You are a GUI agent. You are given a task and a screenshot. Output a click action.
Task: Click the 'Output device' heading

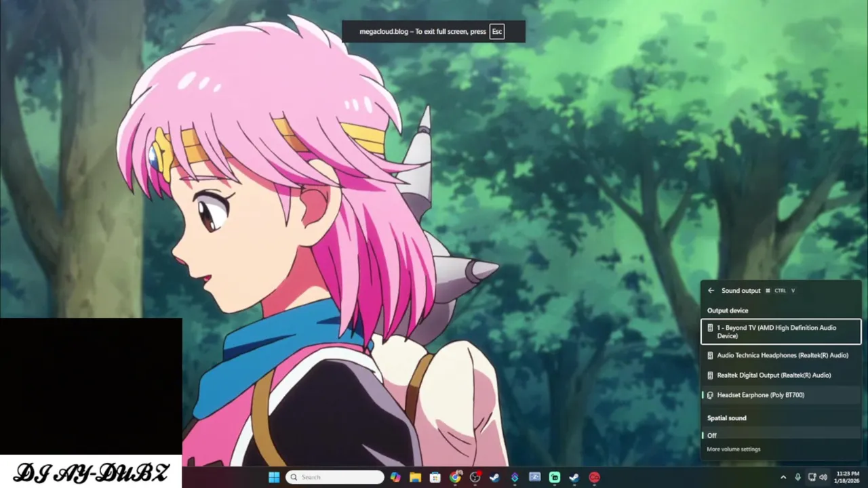(728, 310)
